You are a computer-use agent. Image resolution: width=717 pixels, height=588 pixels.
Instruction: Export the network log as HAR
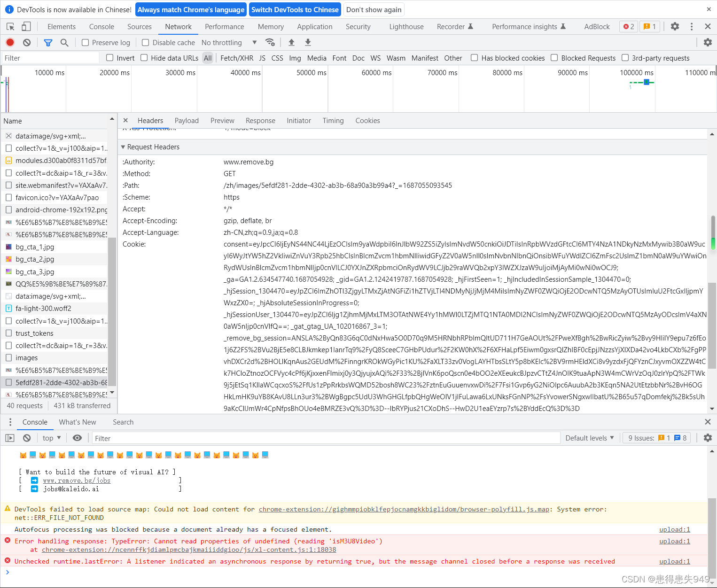[x=307, y=42]
